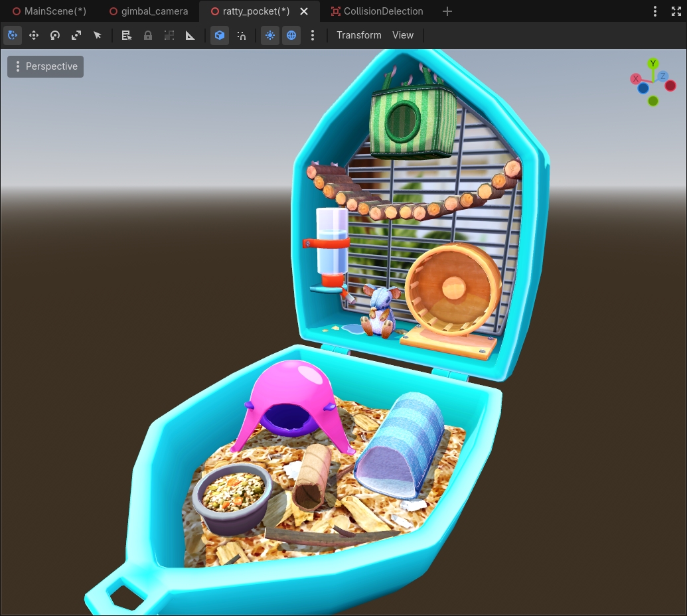687x616 pixels.
Task: Open the Transform menu
Action: [359, 35]
